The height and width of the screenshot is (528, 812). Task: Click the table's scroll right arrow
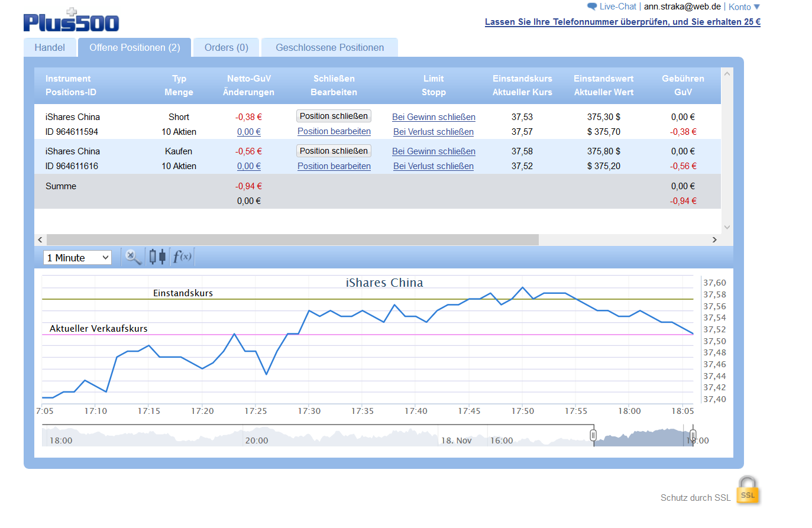pos(714,239)
